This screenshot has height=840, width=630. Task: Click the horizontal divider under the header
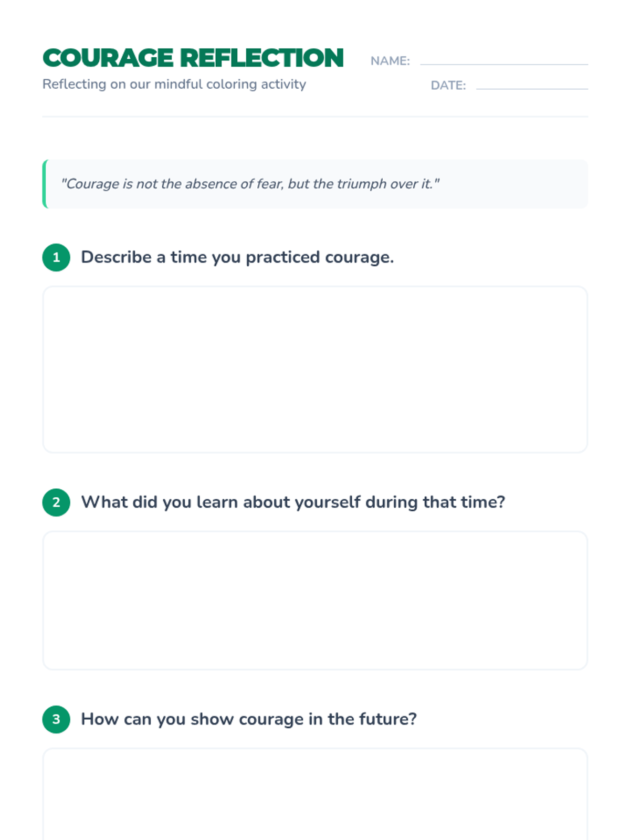click(x=315, y=117)
